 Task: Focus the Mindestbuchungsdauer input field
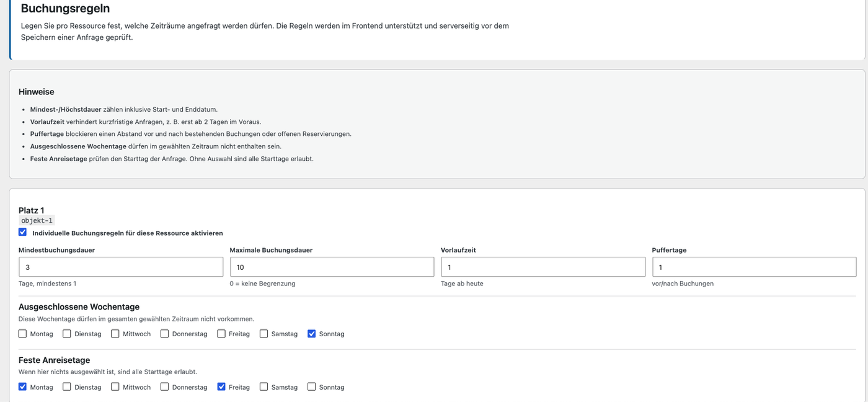tap(121, 267)
